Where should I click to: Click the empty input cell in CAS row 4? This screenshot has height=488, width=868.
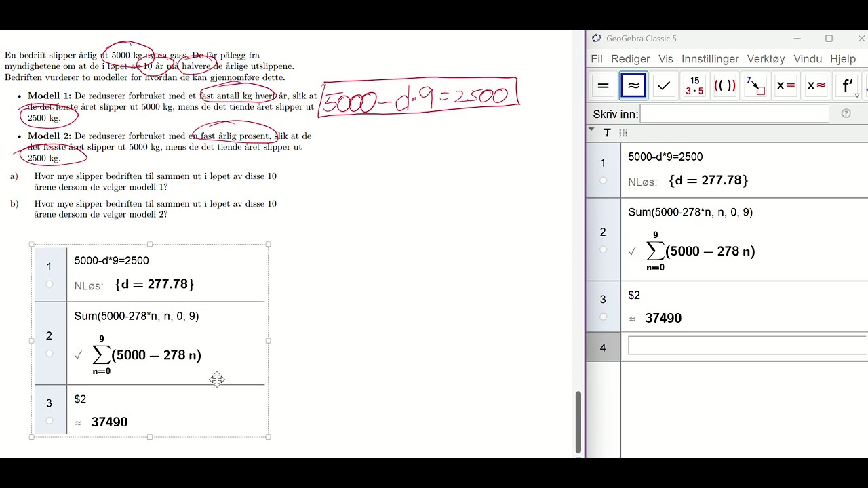747,346
